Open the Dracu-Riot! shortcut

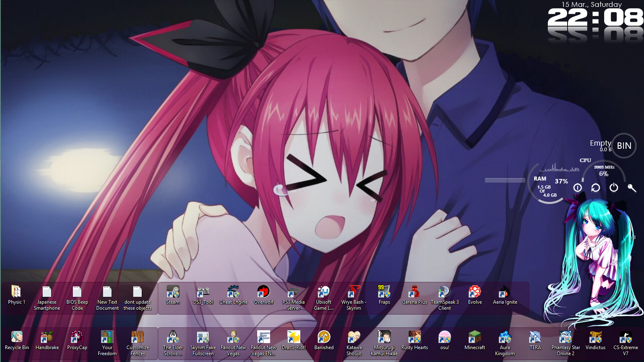click(x=294, y=340)
